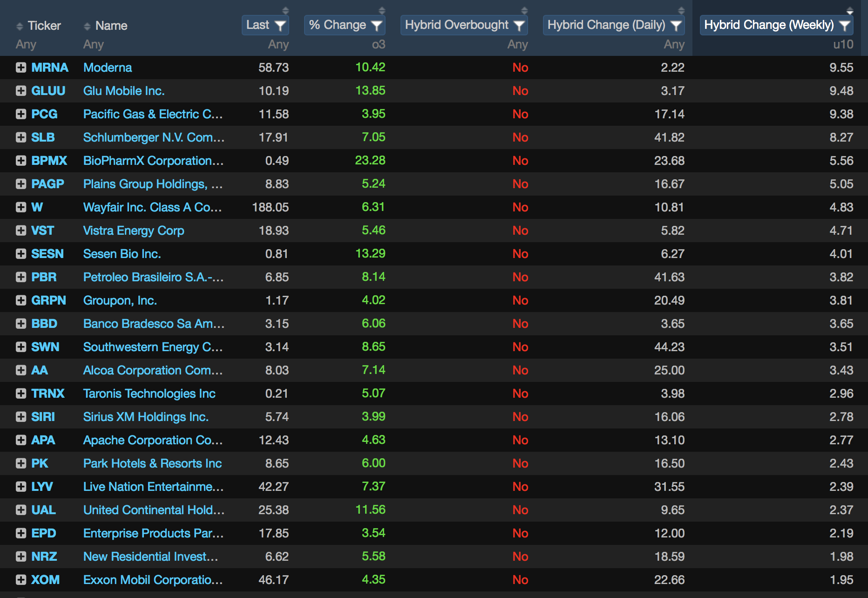
Task: Click BPMX % Change value 23.28
Action: 370,161
